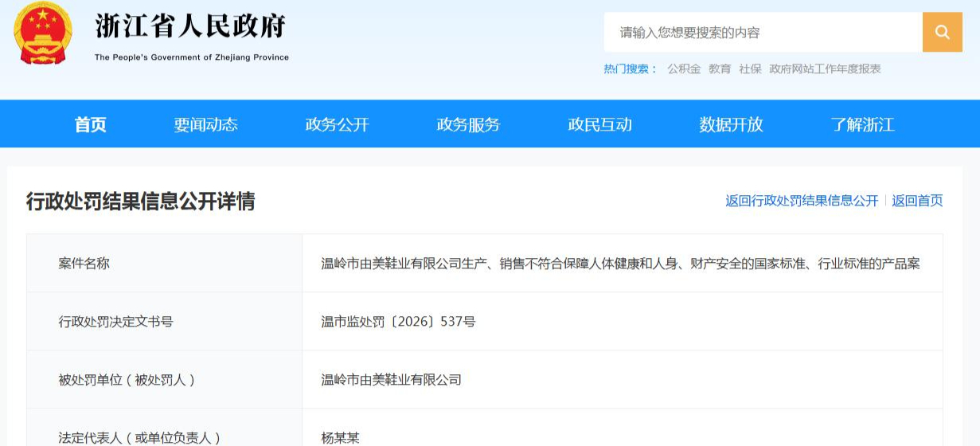Screen dimensions: 980x446
Task: Select the legal representative value 杨某某
Action: coord(340,438)
